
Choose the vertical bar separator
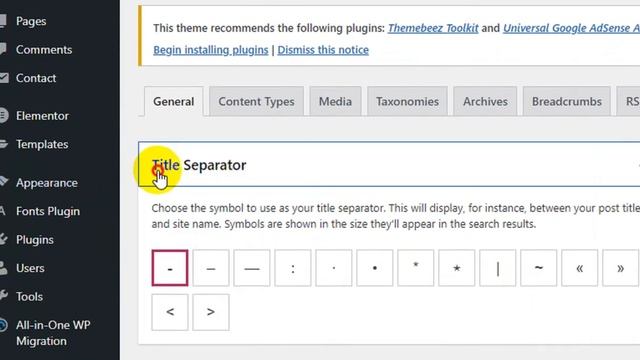click(498, 268)
